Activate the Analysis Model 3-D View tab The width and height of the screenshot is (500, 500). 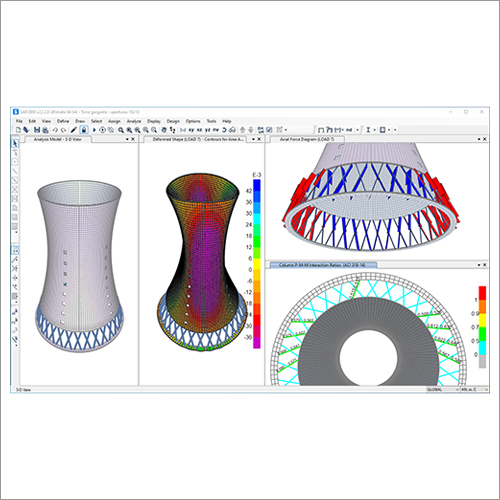57,139
